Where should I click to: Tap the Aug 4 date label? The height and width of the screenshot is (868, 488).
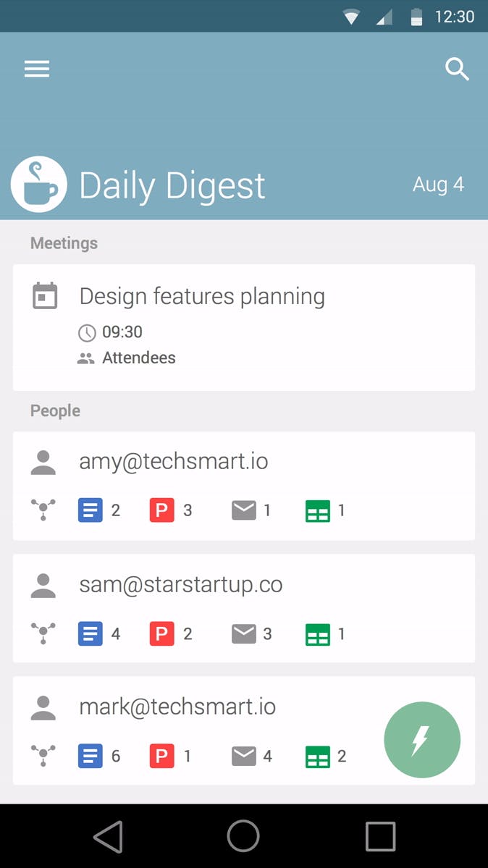click(438, 185)
